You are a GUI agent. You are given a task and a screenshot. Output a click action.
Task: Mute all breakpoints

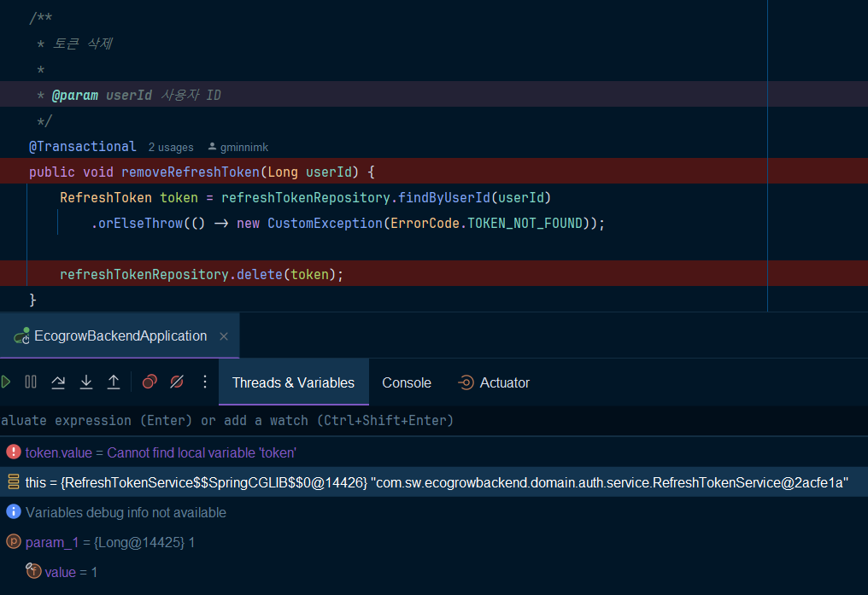tap(177, 382)
